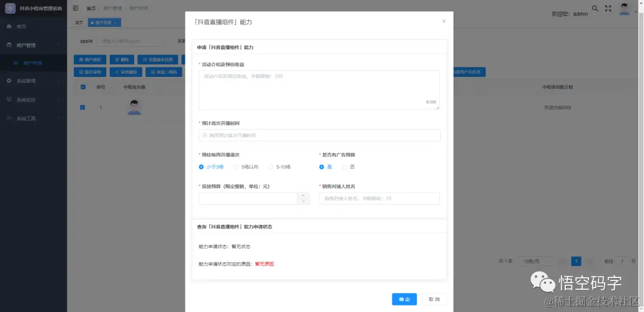The width and height of the screenshot is (644, 312).
Task: Click the 能力申请状态：暂无状态 text
Action: pyautogui.click(x=224, y=246)
